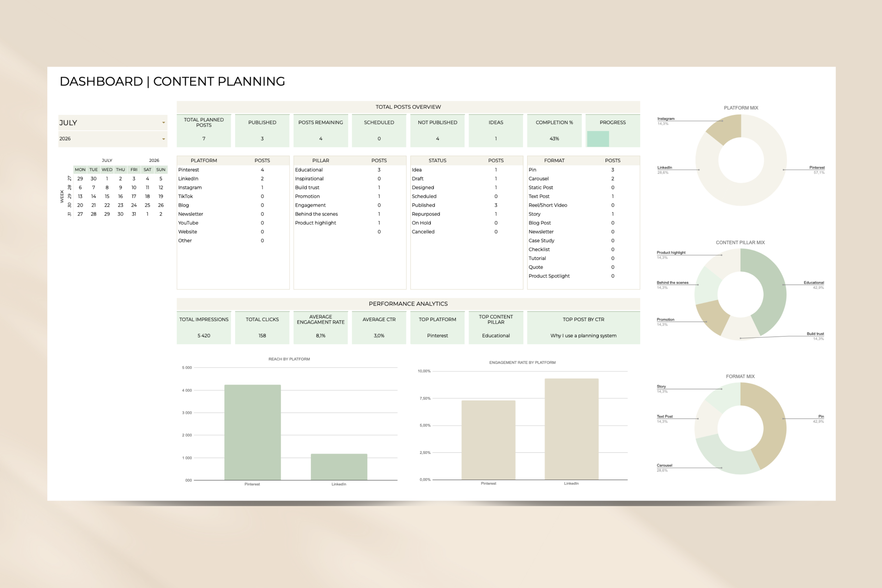882x588 pixels.
Task: Click LinkedIn bar in Engagement Rate chart
Action: [572, 429]
